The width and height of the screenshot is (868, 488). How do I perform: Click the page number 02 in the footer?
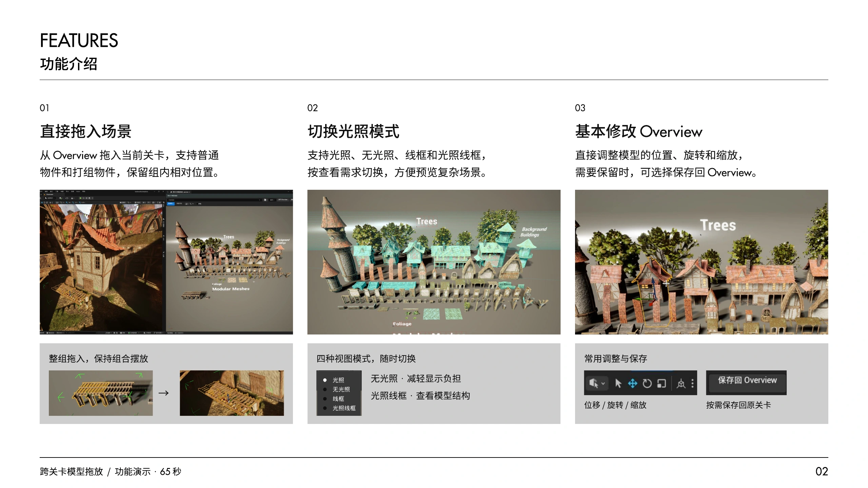coord(822,471)
